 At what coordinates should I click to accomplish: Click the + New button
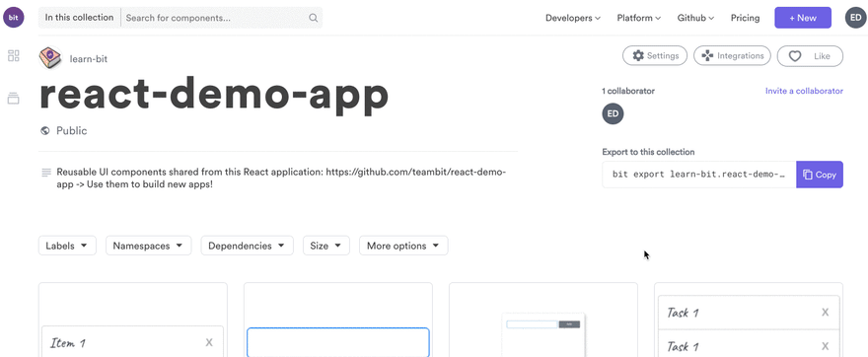click(x=803, y=18)
